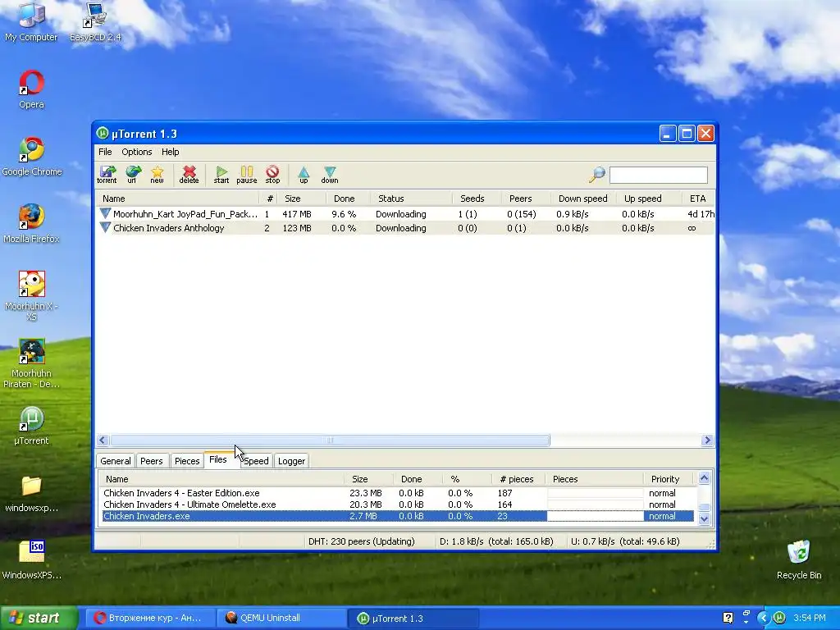Click files list scrollbar down arrow
Viewport: 840px width, 630px height.
point(705,518)
